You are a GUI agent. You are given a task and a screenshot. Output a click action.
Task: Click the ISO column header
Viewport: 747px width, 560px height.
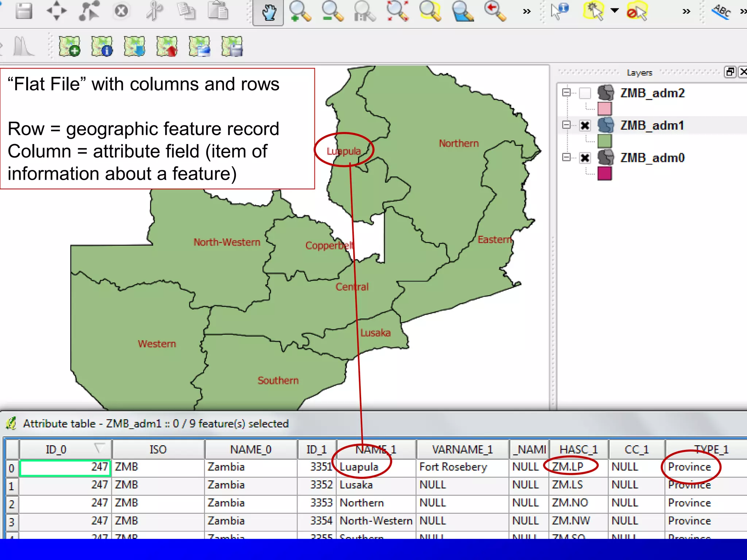[x=158, y=450]
